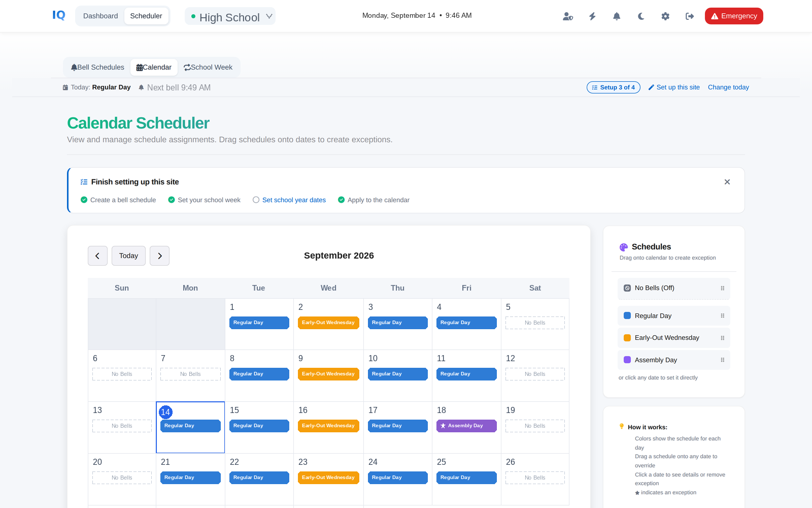Click the Apply to the calendar check
The width and height of the screenshot is (812, 508).
pos(342,200)
